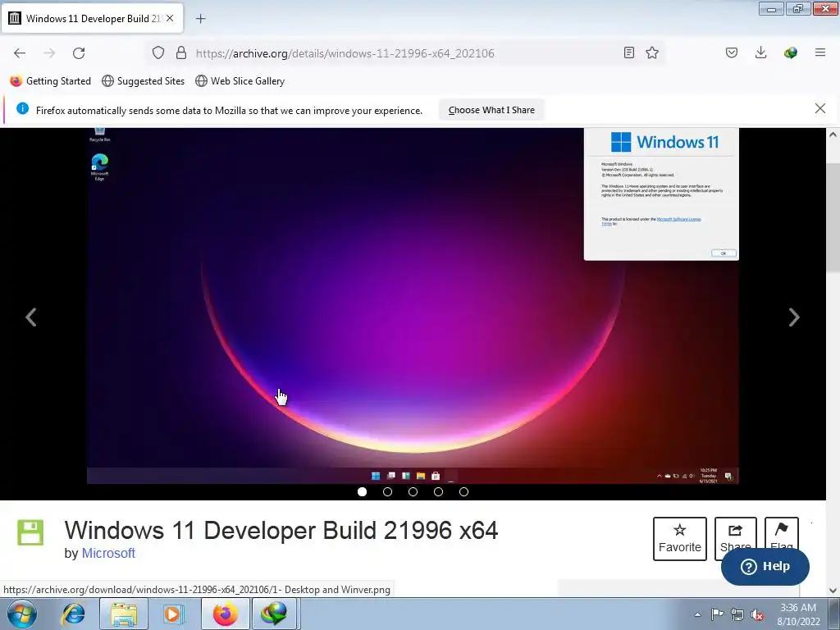Click the info icon in notification bar
Screen dimensions: 840x630
[22, 109]
